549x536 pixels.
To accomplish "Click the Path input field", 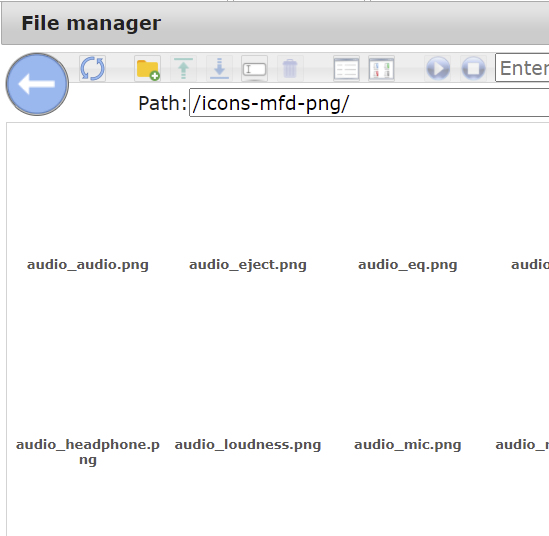I will click(x=369, y=103).
